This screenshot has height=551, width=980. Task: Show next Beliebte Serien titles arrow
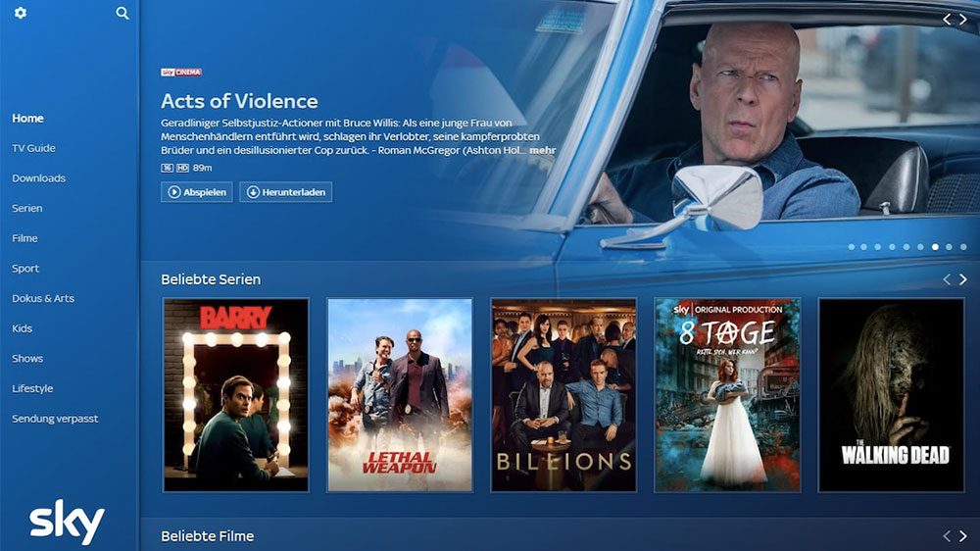(963, 279)
